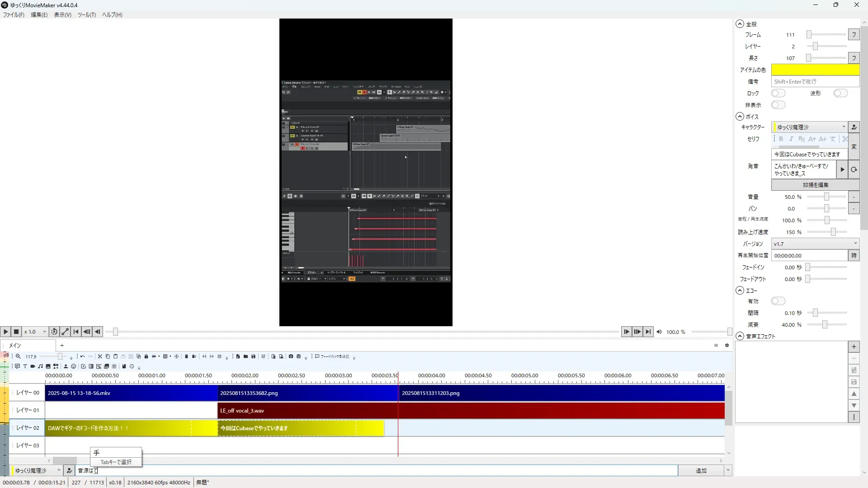Click the yellow アイテムの色 swatch
This screenshot has height=488, width=868.
pyautogui.click(x=815, y=70)
